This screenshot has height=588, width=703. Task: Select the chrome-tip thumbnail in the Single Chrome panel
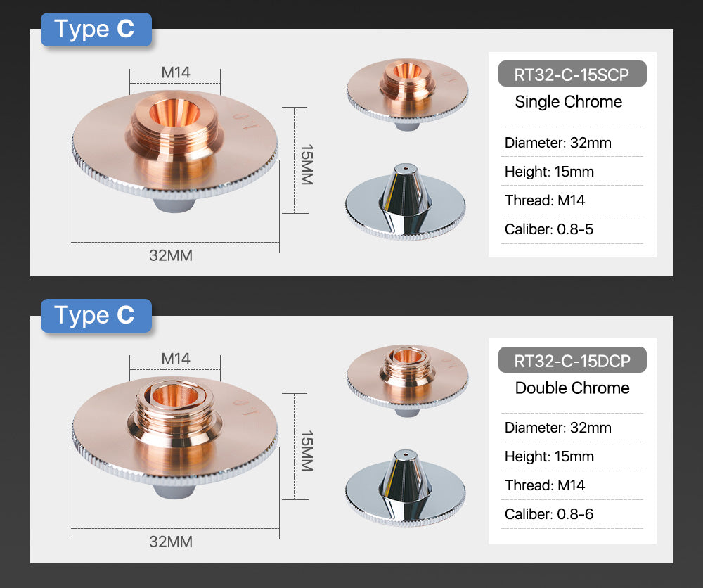406,203
